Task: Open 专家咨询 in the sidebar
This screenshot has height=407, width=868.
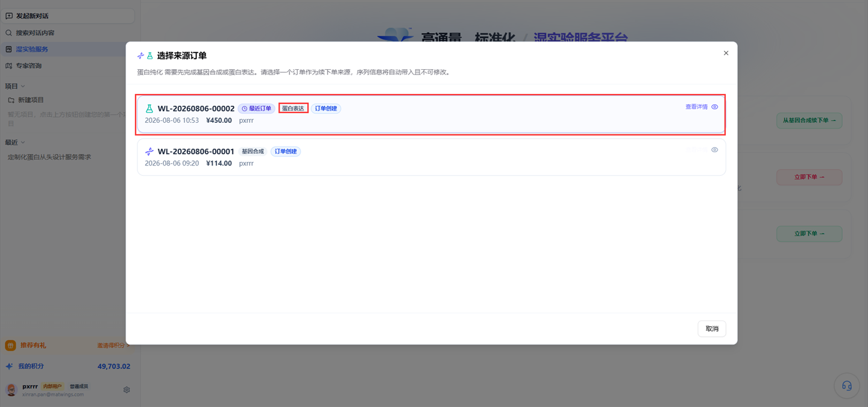Action: tap(29, 66)
